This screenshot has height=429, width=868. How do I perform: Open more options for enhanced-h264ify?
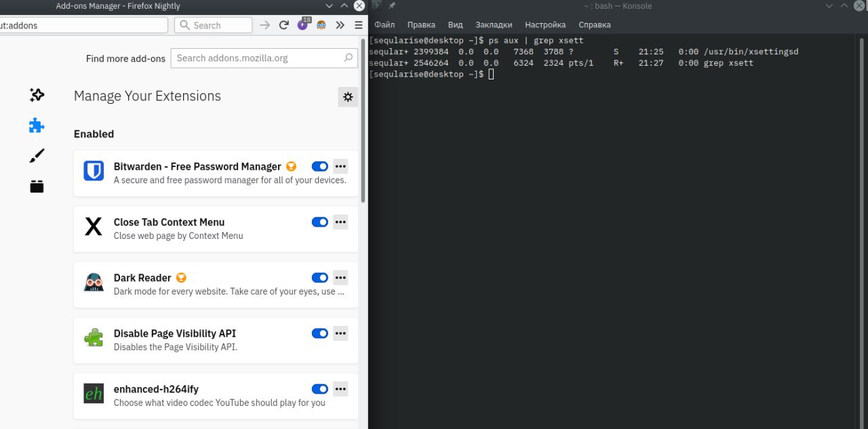(340, 389)
